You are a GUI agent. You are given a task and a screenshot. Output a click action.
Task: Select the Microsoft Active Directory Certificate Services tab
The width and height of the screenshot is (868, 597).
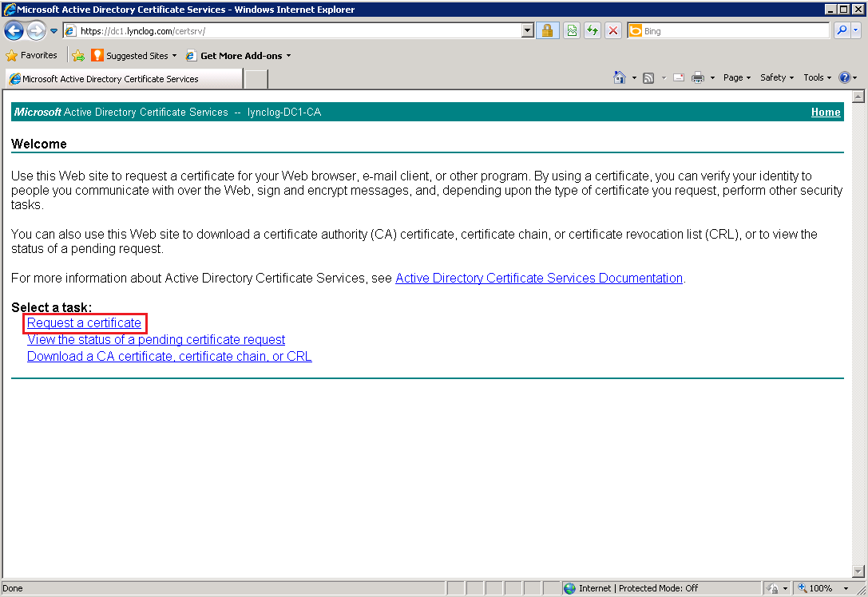coord(124,78)
